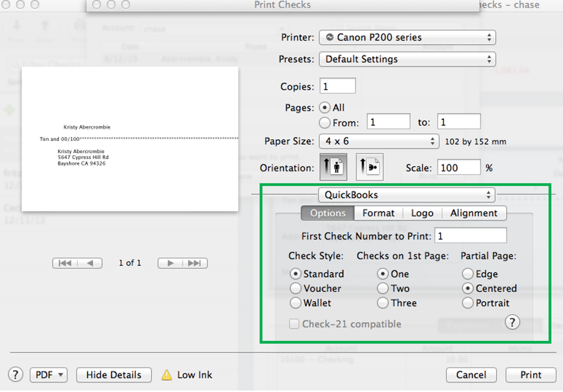Switch to the Options tab
The image size is (563, 392).
[x=327, y=213]
